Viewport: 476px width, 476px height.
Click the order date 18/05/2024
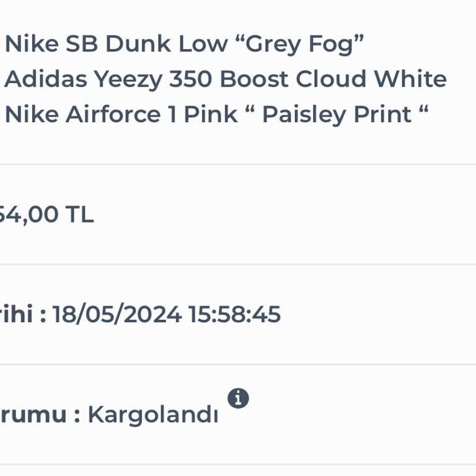tap(117, 314)
